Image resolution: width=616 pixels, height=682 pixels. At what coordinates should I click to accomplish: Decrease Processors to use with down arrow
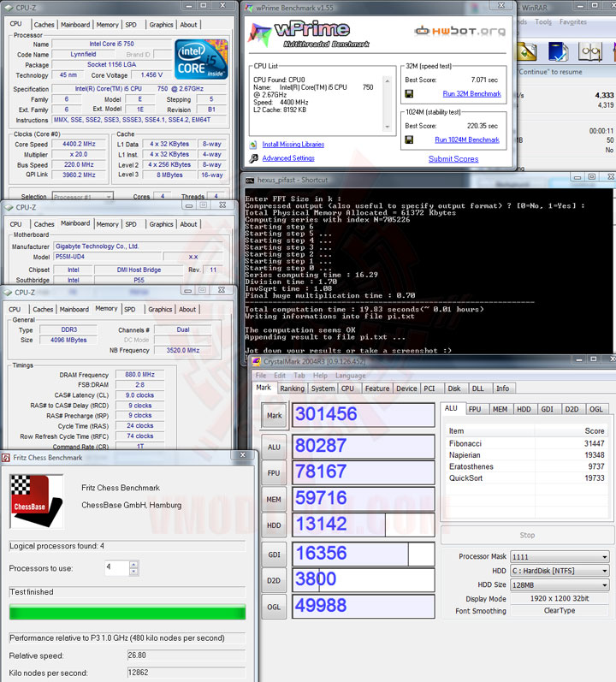(x=133, y=572)
